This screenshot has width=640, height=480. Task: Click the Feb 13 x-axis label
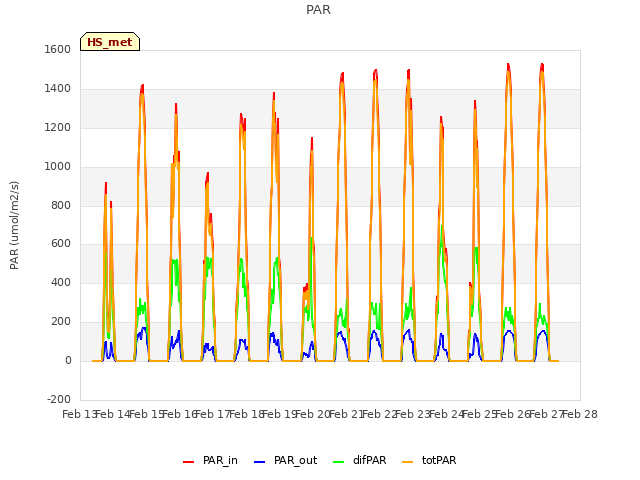[x=79, y=414]
